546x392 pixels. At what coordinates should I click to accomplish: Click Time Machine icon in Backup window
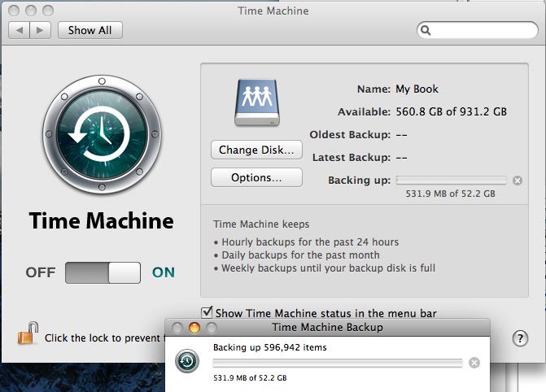(x=187, y=361)
